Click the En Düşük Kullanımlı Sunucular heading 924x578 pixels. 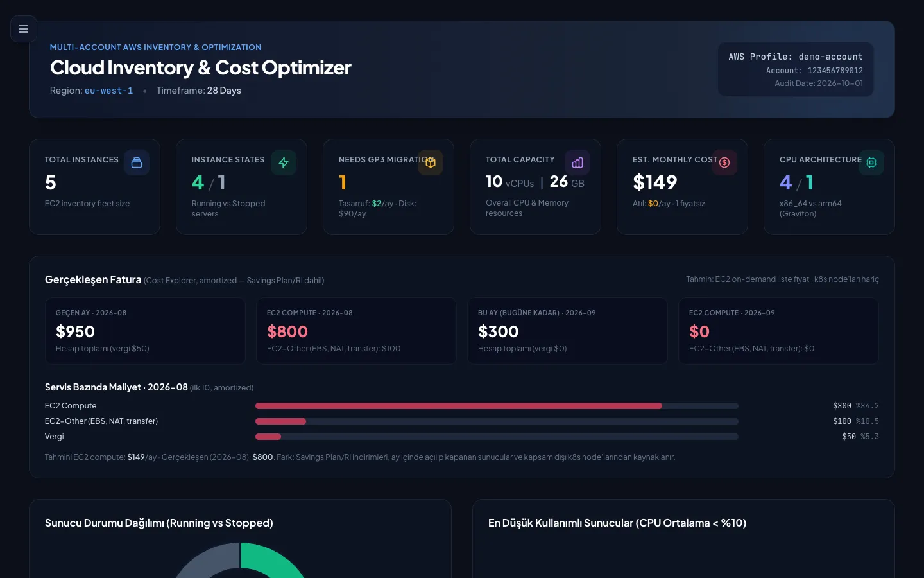point(617,523)
